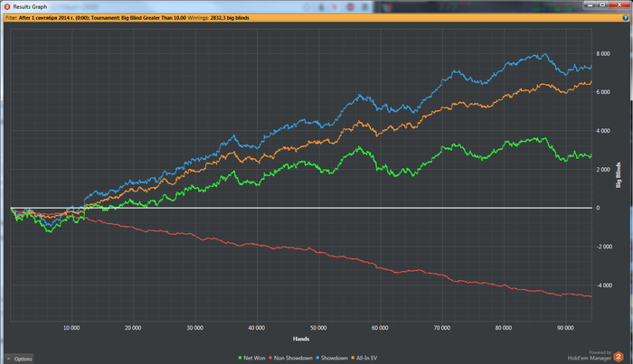Image resolution: width=633 pixels, height=364 pixels.
Task: Click the '30 000' x-axis label
Action: pyautogui.click(x=194, y=328)
